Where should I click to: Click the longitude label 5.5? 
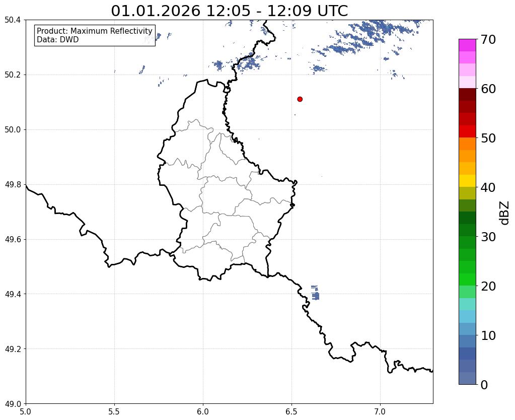[114, 412]
